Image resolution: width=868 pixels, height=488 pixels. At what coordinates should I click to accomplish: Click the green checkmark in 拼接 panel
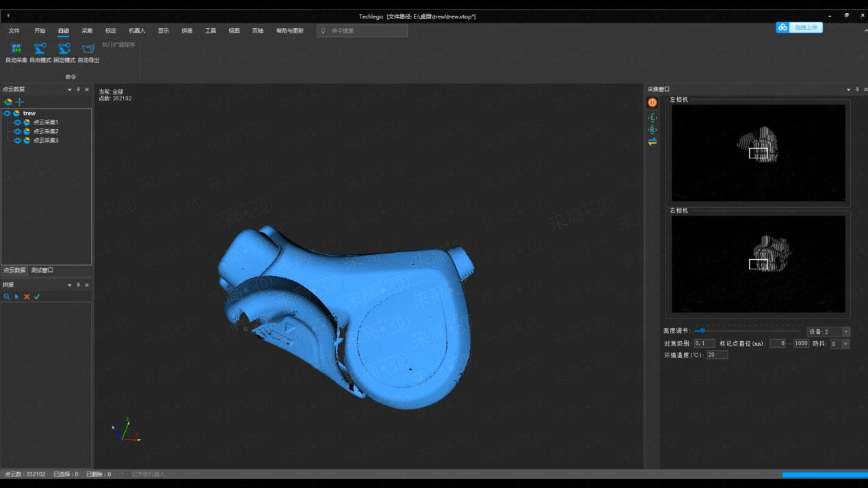[x=37, y=297]
